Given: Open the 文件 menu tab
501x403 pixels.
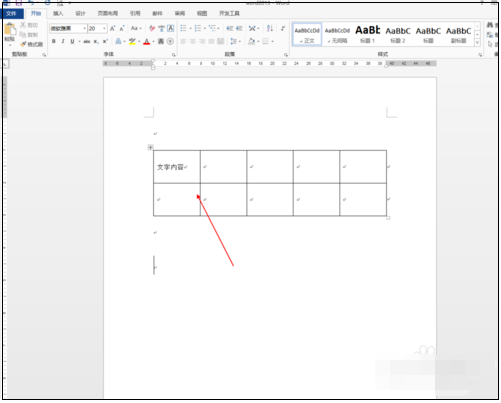Looking at the screenshot, I should 11,13.
